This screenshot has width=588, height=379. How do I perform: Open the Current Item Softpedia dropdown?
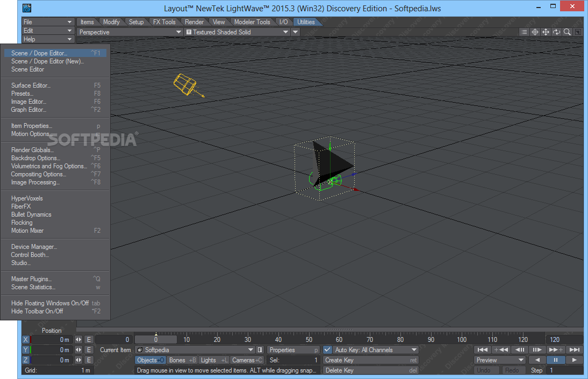pyautogui.click(x=195, y=350)
